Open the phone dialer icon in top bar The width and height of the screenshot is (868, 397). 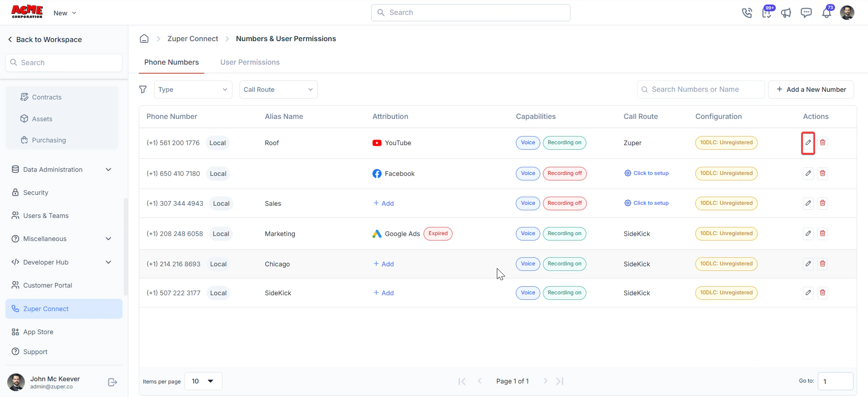click(747, 13)
